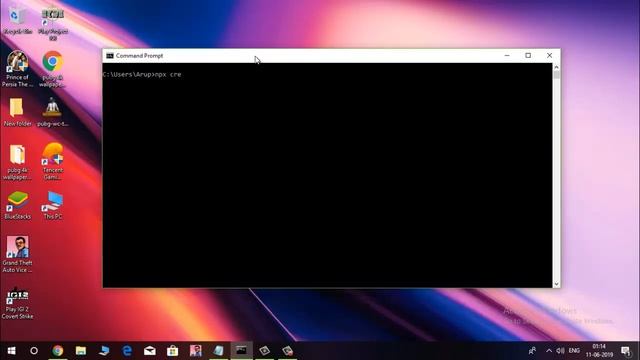
Task: Open the Command Prompt title bar system icon
Action: 109,56
